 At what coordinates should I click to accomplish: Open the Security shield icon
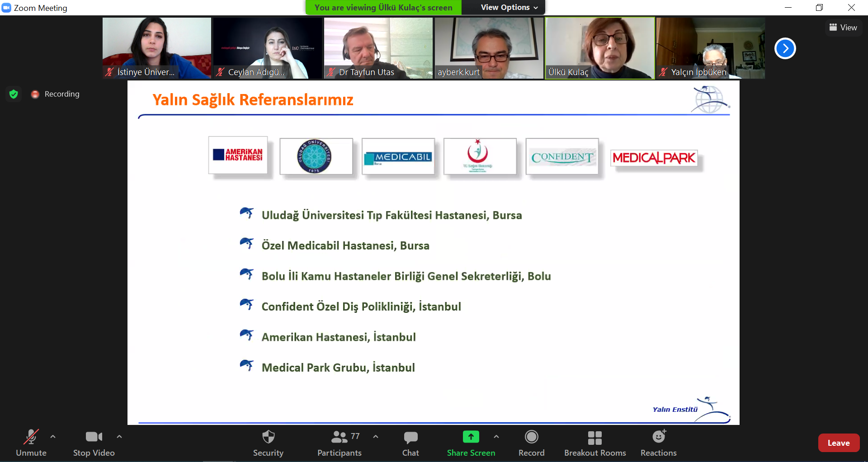[x=268, y=438]
